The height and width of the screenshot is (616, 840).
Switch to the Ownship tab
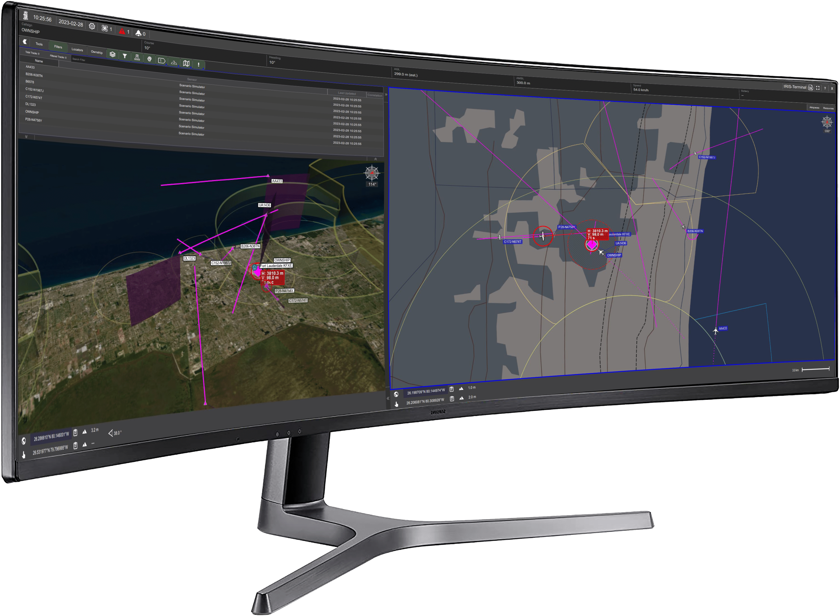pos(96,52)
